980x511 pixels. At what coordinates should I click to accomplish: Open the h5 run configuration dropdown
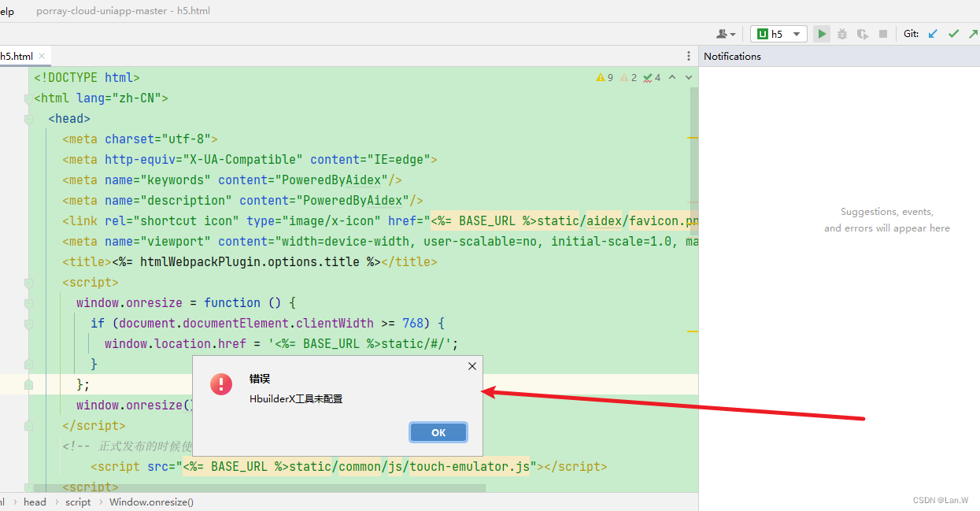(x=778, y=34)
